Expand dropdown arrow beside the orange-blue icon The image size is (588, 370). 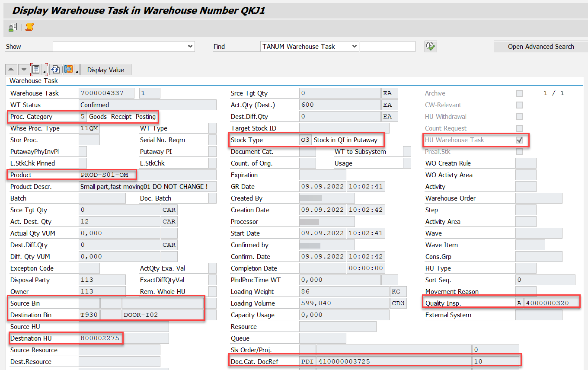point(77,71)
